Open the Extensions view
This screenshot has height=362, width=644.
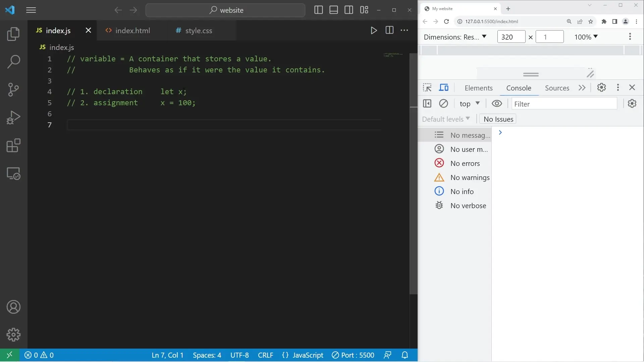tap(13, 145)
